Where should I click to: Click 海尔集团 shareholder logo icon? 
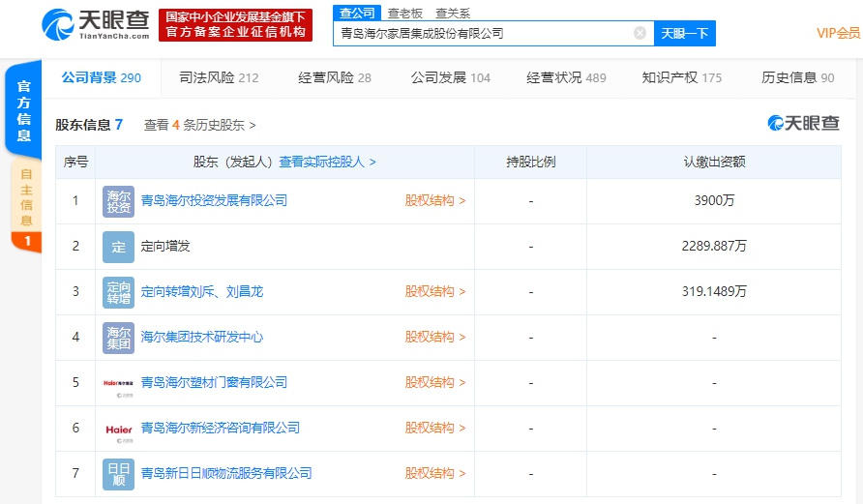point(118,338)
